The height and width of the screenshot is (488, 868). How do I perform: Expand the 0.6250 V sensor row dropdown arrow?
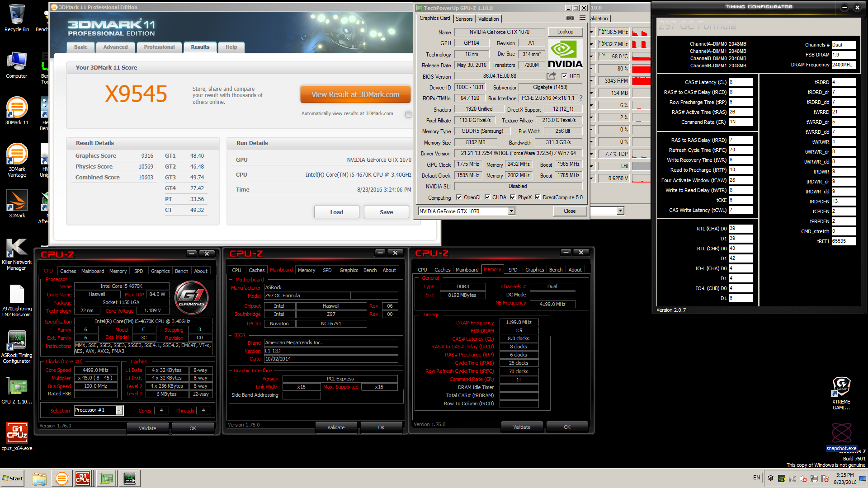(591, 178)
